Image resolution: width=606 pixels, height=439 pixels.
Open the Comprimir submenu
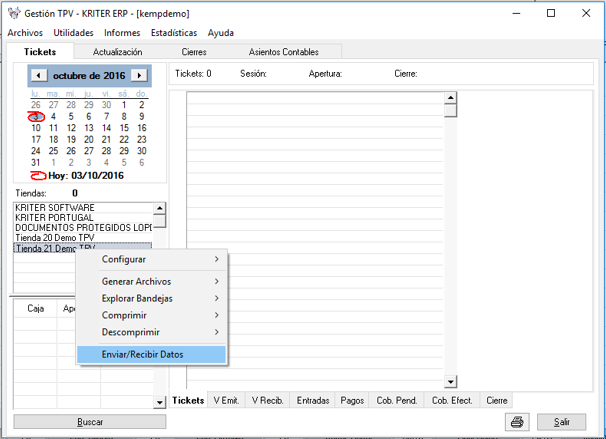coord(152,315)
